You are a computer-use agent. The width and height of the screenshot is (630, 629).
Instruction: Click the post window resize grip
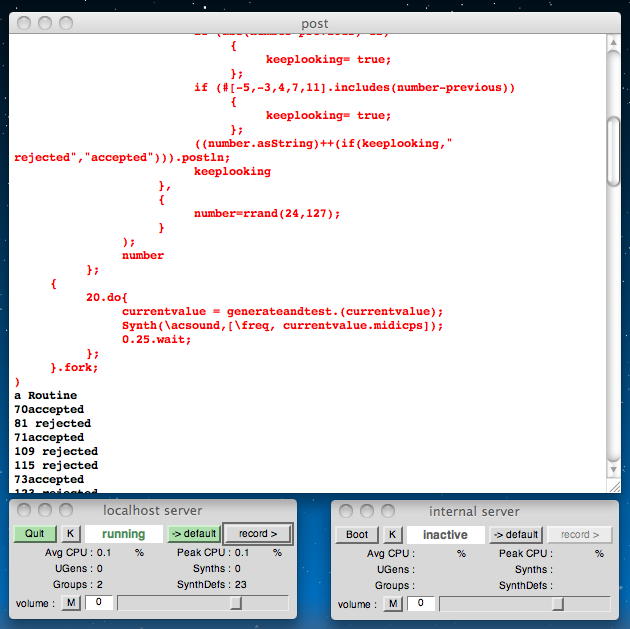pyautogui.click(x=614, y=486)
